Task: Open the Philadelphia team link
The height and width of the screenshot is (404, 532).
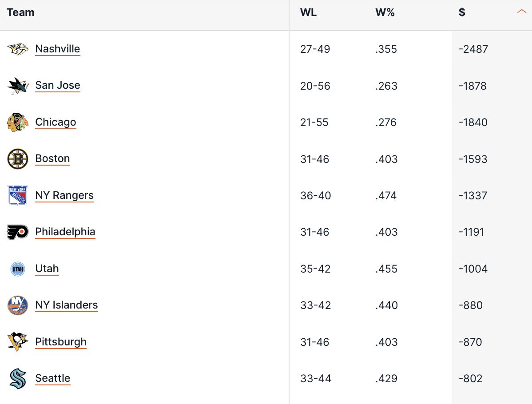Action: (x=65, y=232)
